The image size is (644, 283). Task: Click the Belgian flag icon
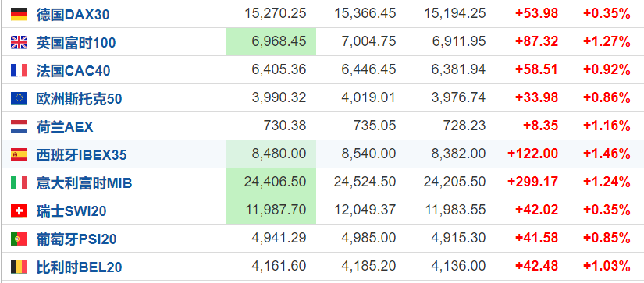tap(19, 267)
